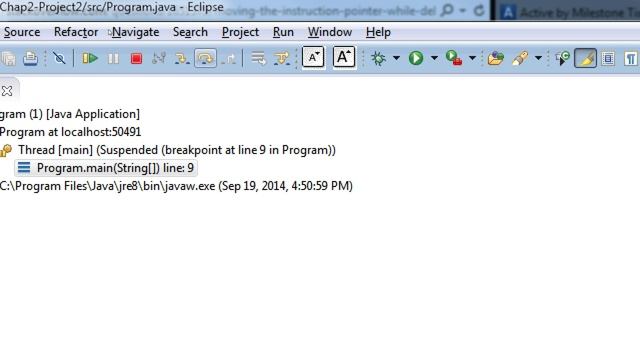
Task: Toggle Mark Occurrences highlighter
Action: click(585, 58)
